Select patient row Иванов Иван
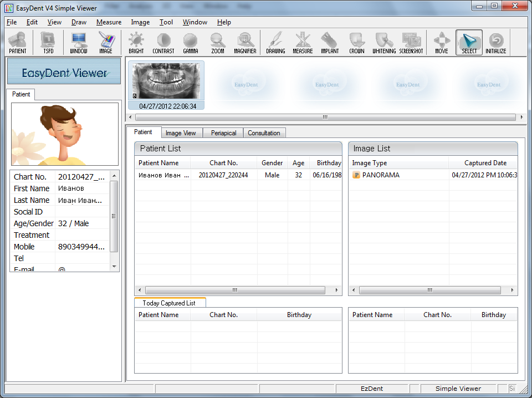The height and width of the screenshot is (398, 532). click(238, 175)
